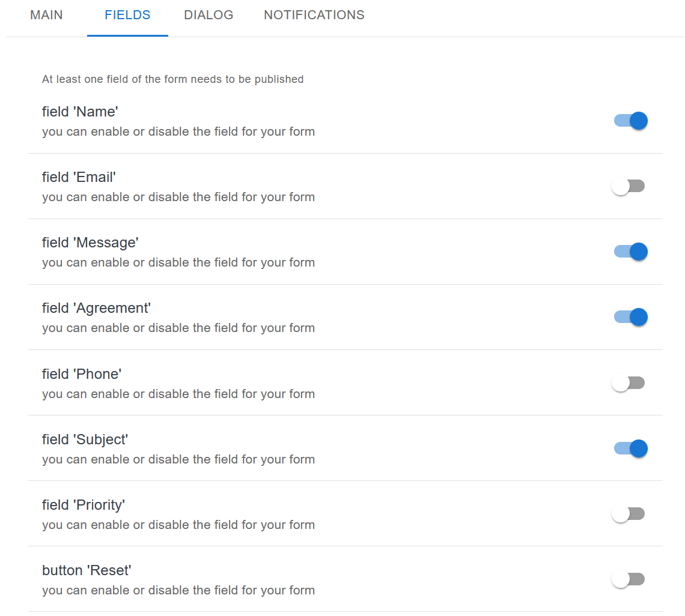Click the field 'Phone' label text
685x616 pixels.
coord(82,374)
